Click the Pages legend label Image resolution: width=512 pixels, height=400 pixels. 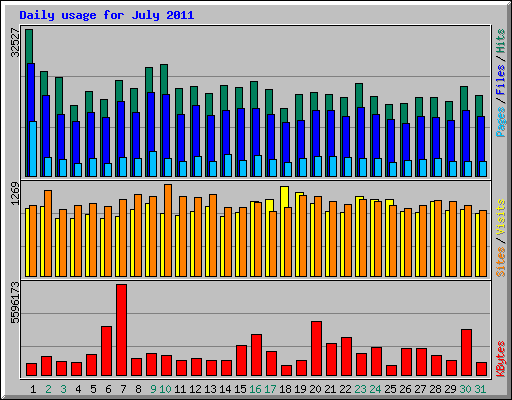pos(501,122)
